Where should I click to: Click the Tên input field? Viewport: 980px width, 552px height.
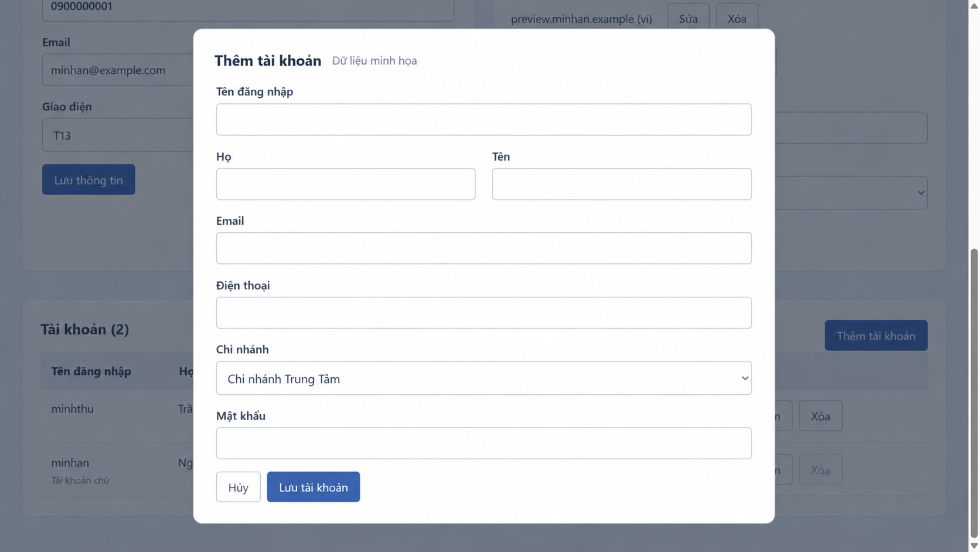pos(622,184)
